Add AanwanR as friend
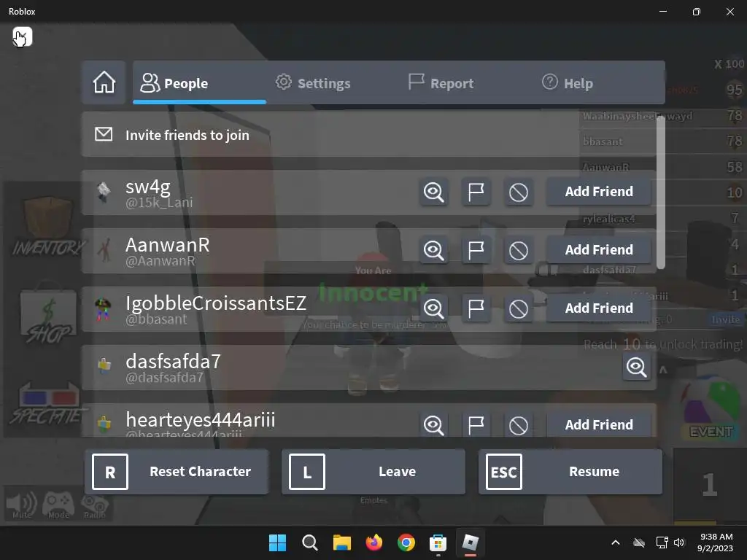This screenshot has width=747, height=560. coord(599,249)
